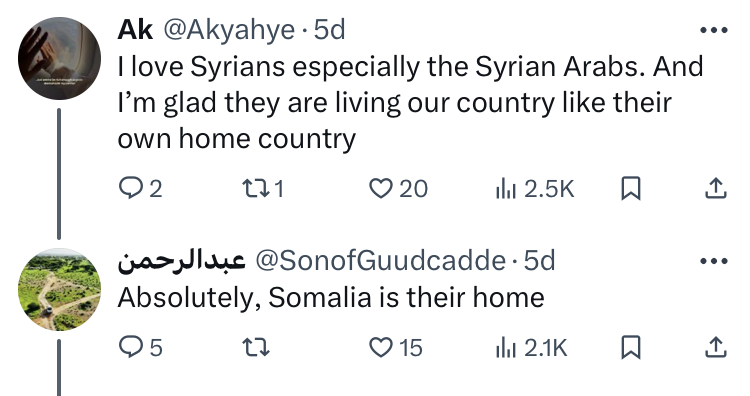Reply to Ak's tweet about Syrians
Viewport: 750px width, 396px height.
click(140, 188)
